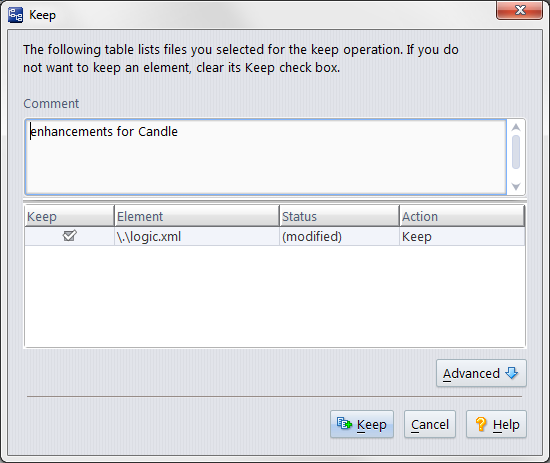
Task: Sort by the Keep column header
Action: (69, 216)
